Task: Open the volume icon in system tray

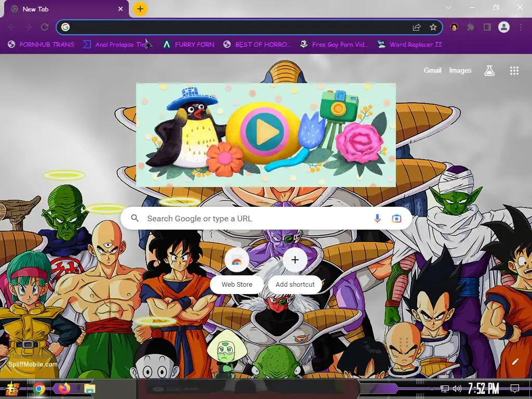Action: click(x=457, y=389)
